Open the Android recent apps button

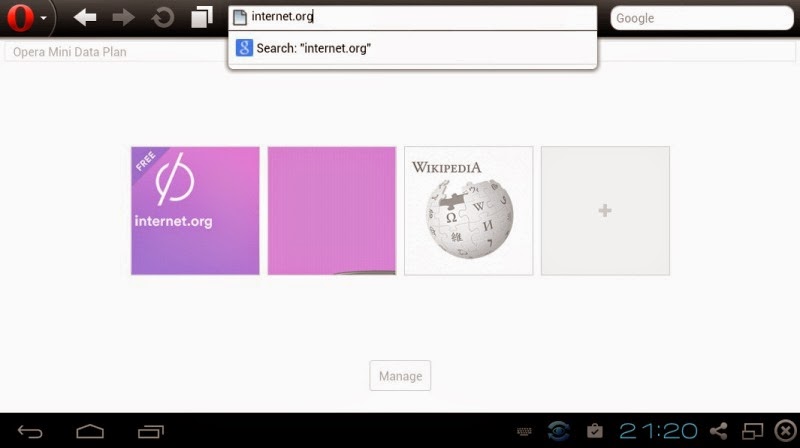(x=151, y=432)
